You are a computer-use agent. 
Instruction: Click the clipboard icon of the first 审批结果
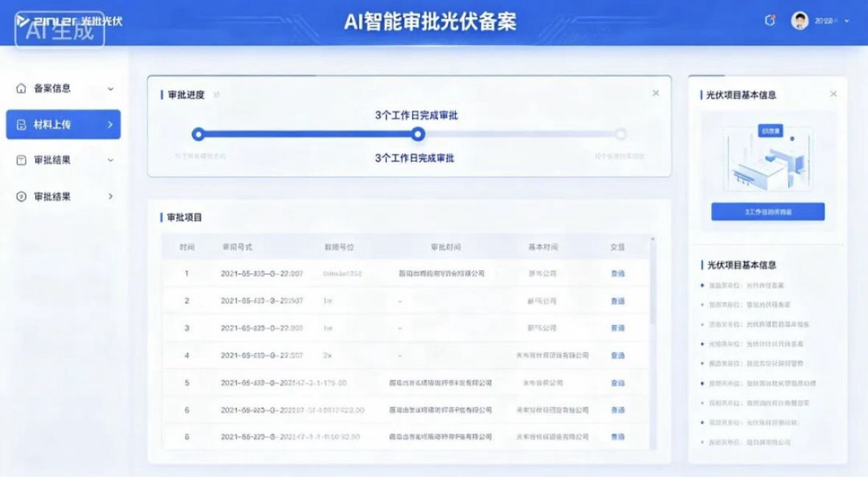(x=21, y=160)
